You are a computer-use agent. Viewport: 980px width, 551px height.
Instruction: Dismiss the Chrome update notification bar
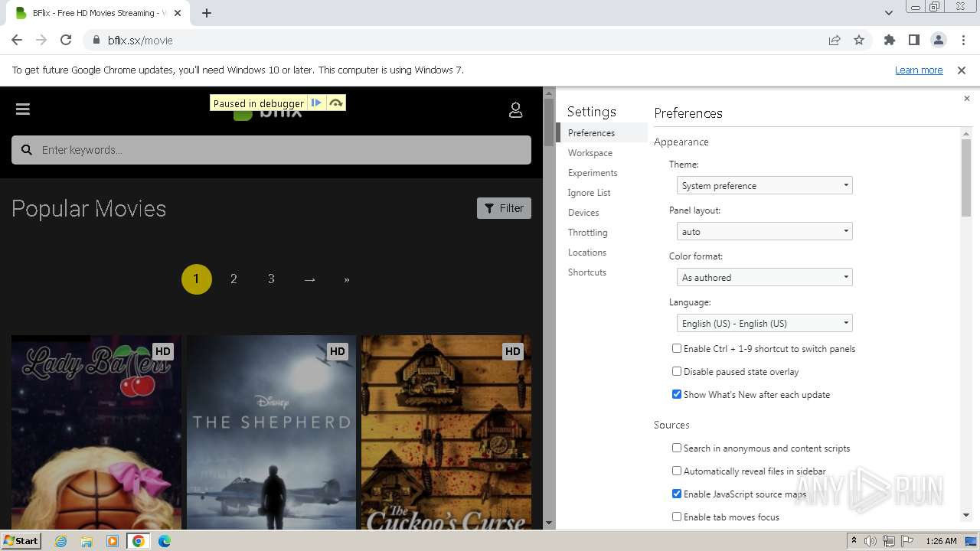tap(962, 70)
